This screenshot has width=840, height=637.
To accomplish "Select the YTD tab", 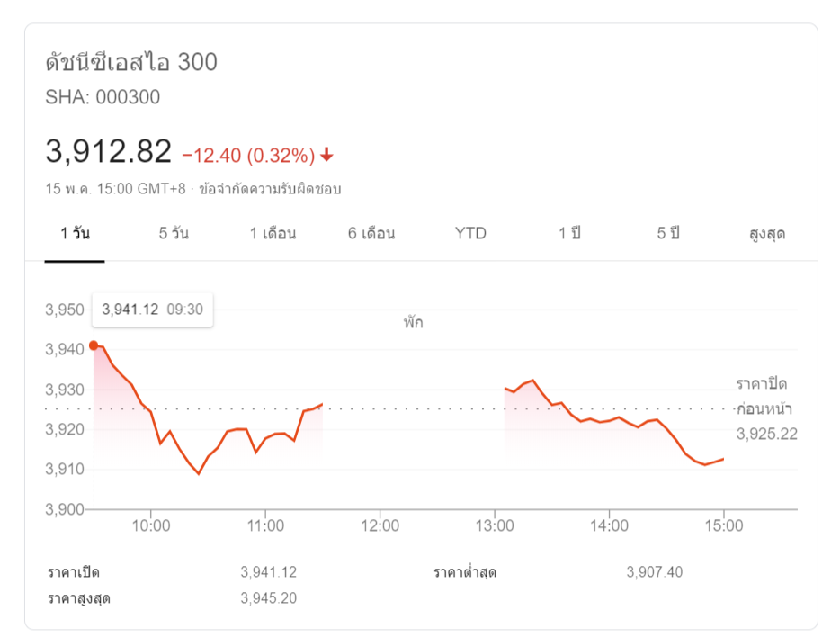I will click(470, 234).
